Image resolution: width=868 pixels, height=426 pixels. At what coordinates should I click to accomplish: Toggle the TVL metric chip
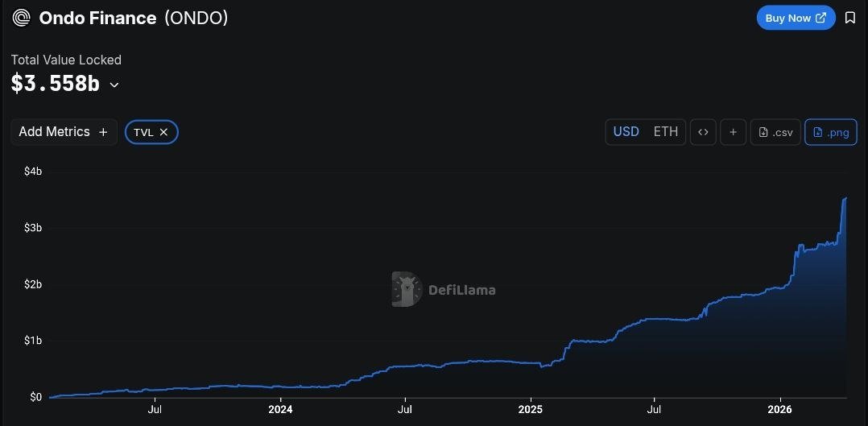(x=143, y=132)
